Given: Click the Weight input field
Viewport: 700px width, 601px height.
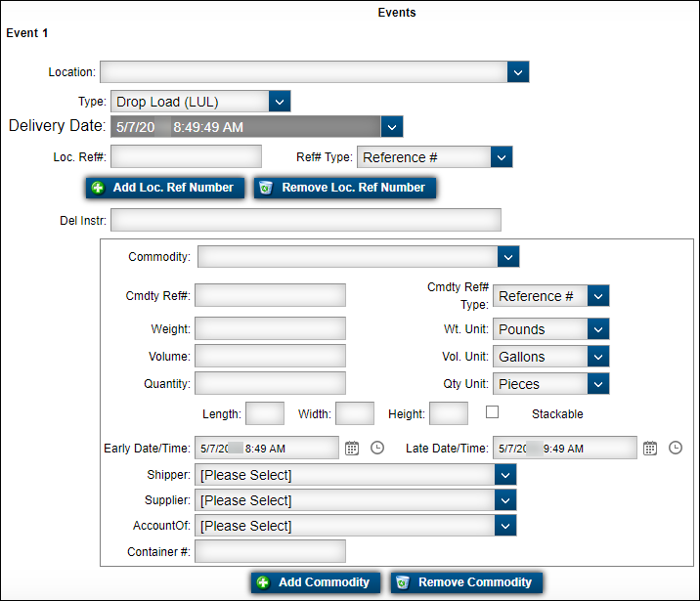Looking at the screenshot, I should click(270, 329).
